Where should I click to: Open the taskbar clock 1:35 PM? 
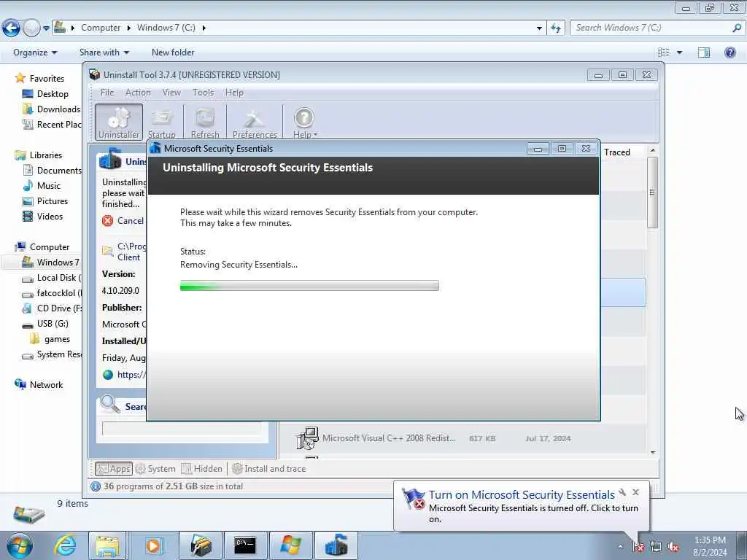(710, 546)
